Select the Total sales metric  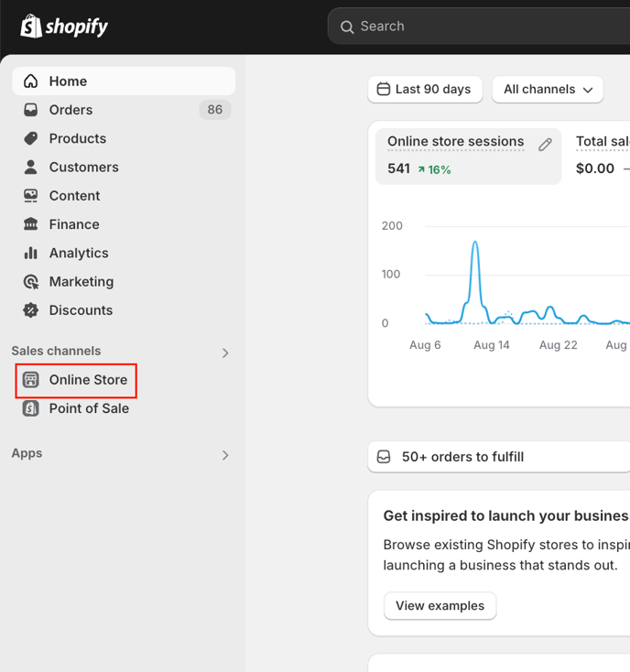point(603,141)
